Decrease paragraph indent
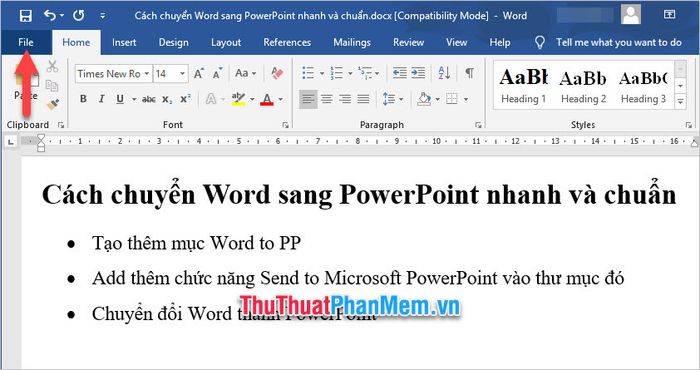The height and width of the screenshot is (370, 700). click(x=400, y=73)
